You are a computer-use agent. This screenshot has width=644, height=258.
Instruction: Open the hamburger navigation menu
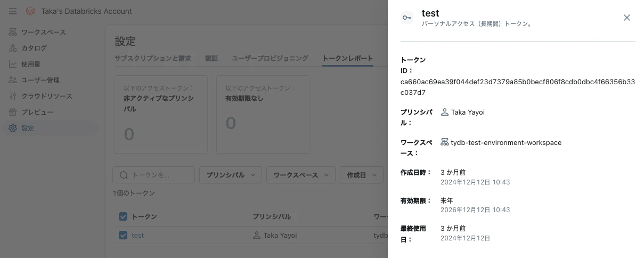point(13,11)
